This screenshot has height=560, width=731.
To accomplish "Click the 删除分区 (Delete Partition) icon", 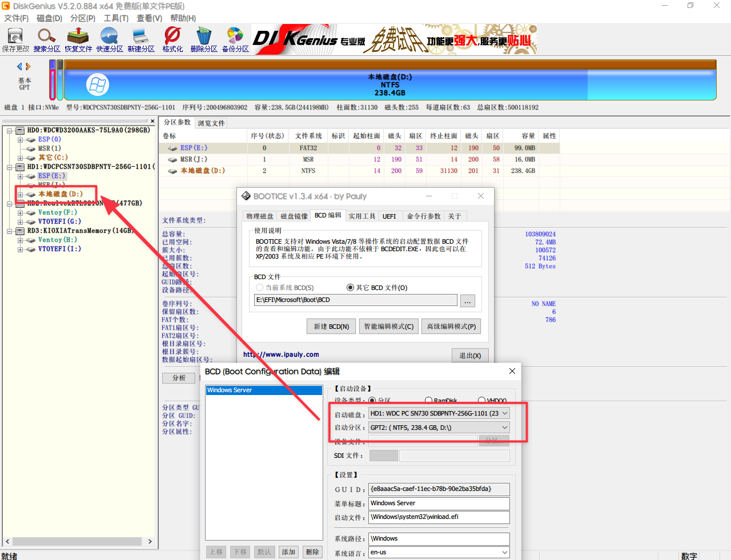I will [204, 39].
